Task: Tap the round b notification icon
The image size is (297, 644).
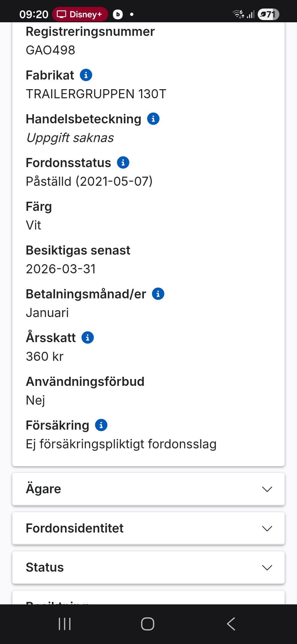Action: click(x=118, y=14)
